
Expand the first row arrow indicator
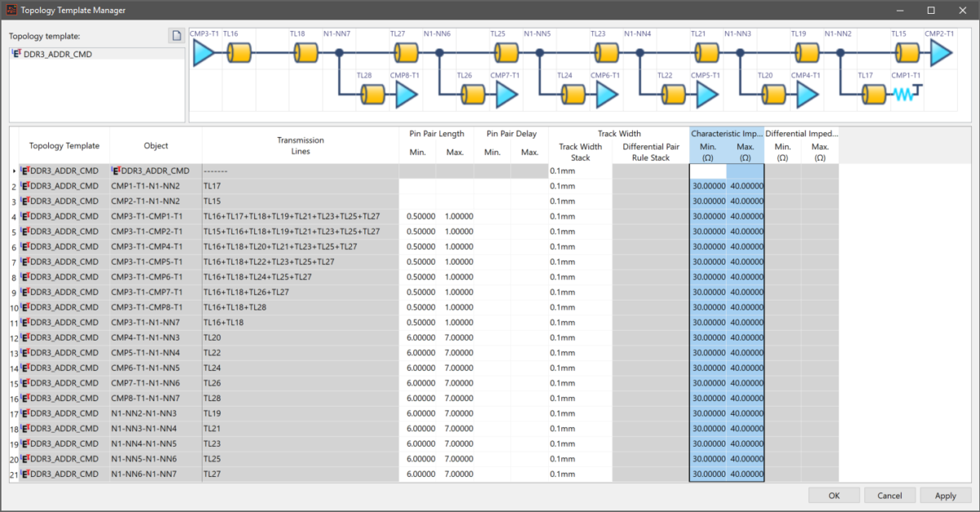point(14,171)
